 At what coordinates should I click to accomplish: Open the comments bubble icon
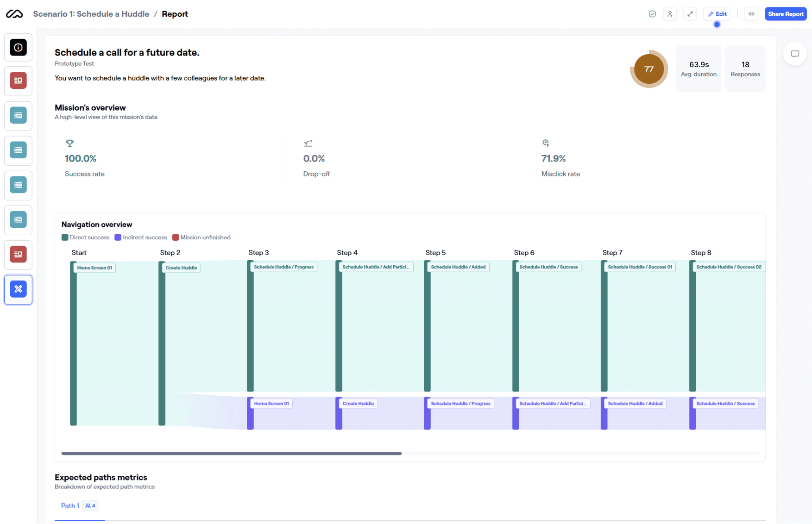click(795, 54)
